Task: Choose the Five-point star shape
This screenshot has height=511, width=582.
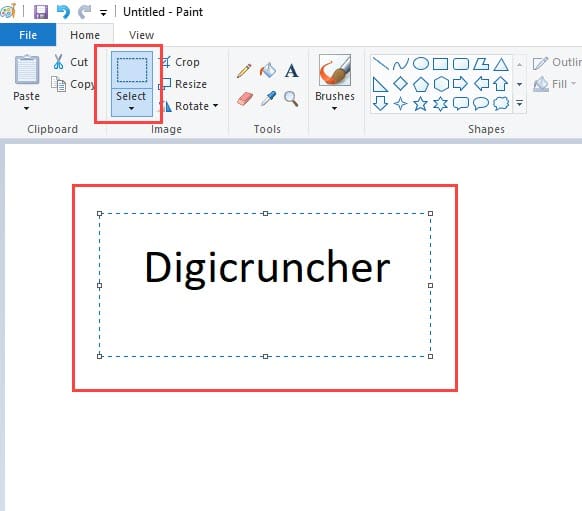Action: [421, 104]
